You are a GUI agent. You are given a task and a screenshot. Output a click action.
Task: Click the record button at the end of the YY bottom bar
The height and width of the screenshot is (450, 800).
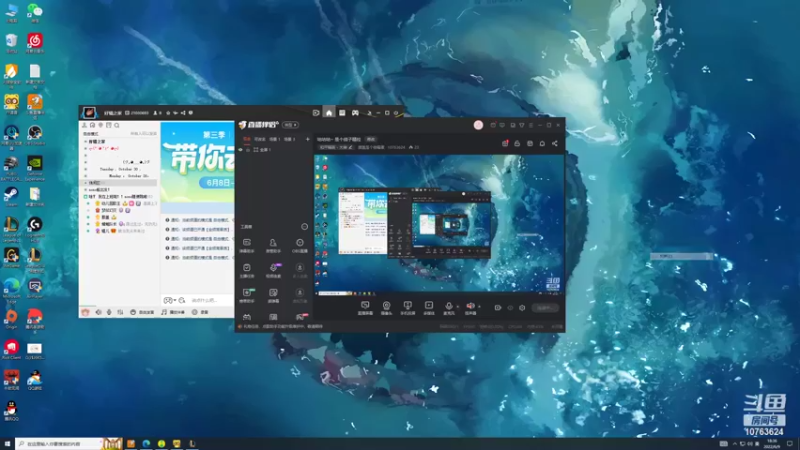pos(200,312)
